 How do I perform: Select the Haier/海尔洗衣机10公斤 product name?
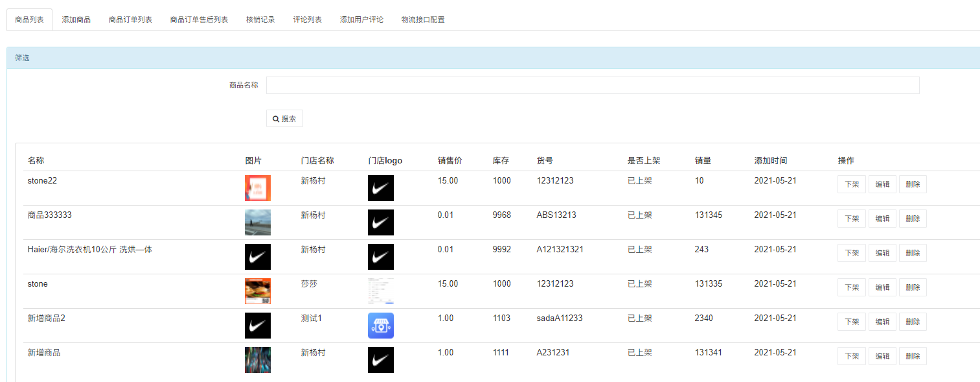click(90, 250)
